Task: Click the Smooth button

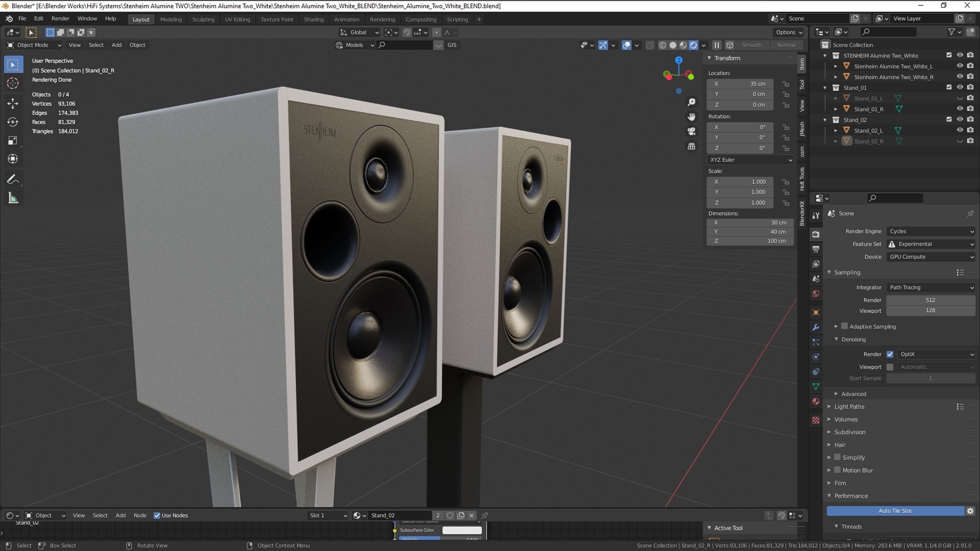Action: [x=751, y=45]
